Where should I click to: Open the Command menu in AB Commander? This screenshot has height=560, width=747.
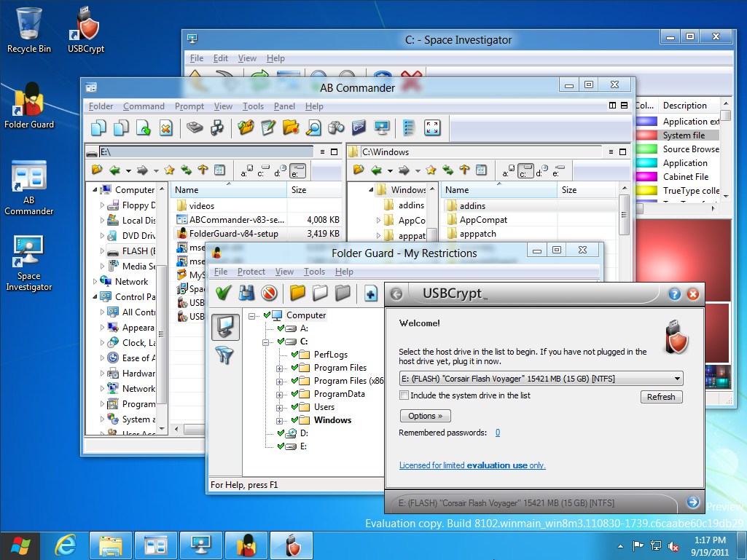pos(143,106)
